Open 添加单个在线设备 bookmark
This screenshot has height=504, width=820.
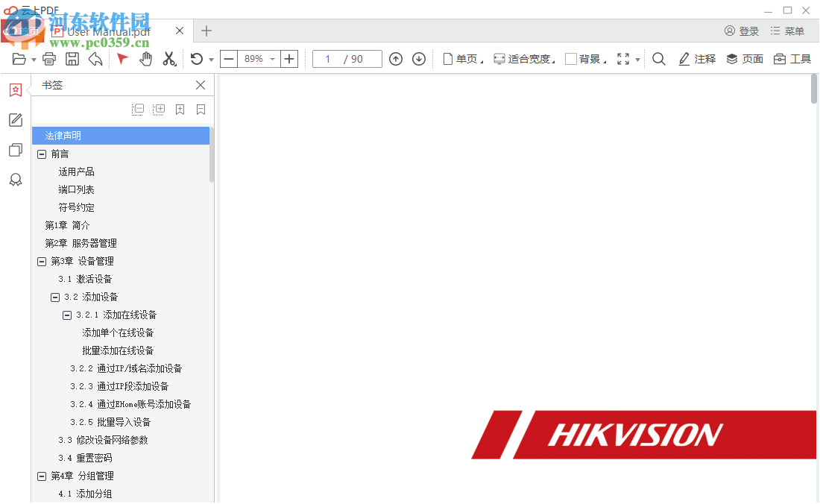[x=119, y=333]
